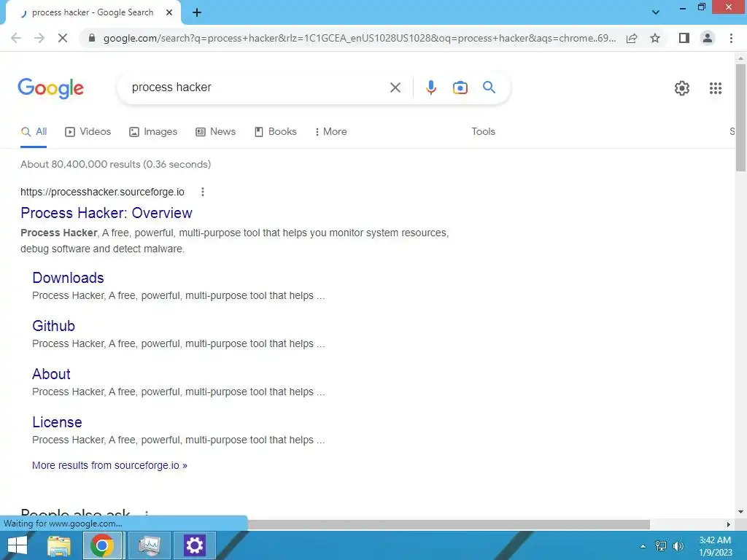This screenshot has height=560, width=747.
Task: Open the Process Hacker: Overview result
Action: 107,213
